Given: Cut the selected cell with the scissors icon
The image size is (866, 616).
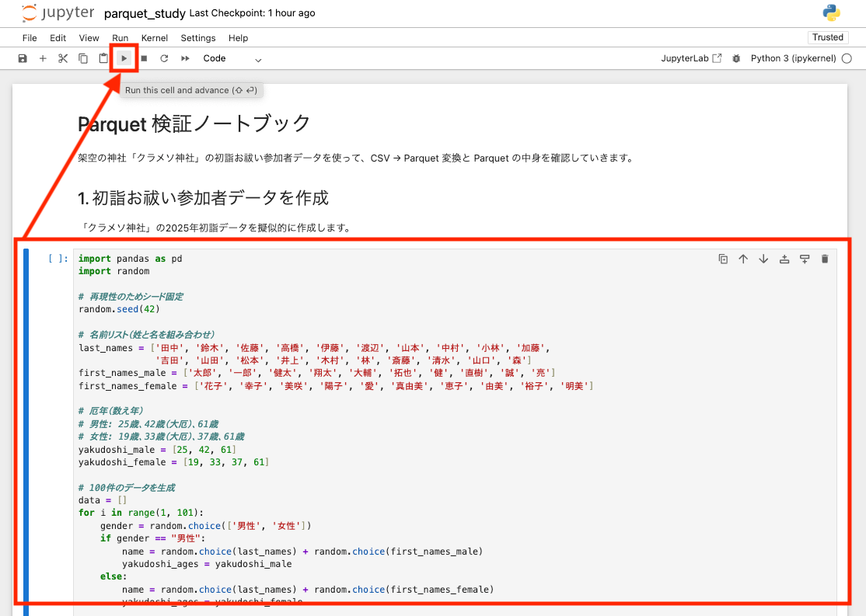Looking at the screenshot, I should coord(63,57).
